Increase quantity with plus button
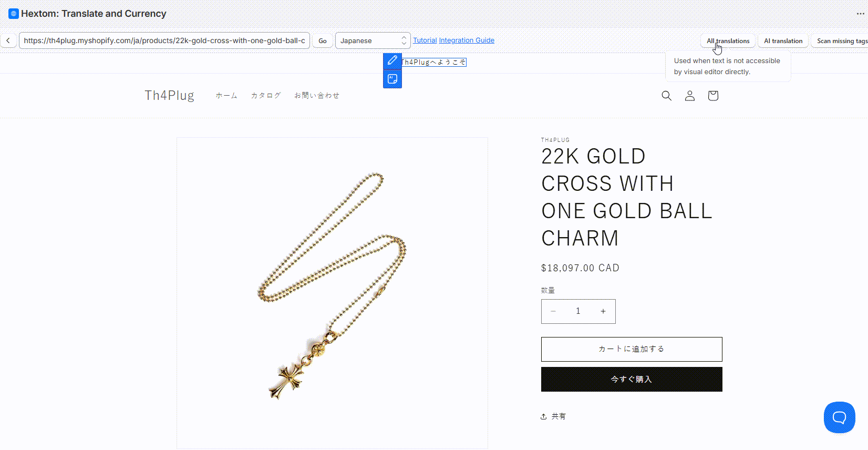The image size is (868, 450). (x=603, y=311)
